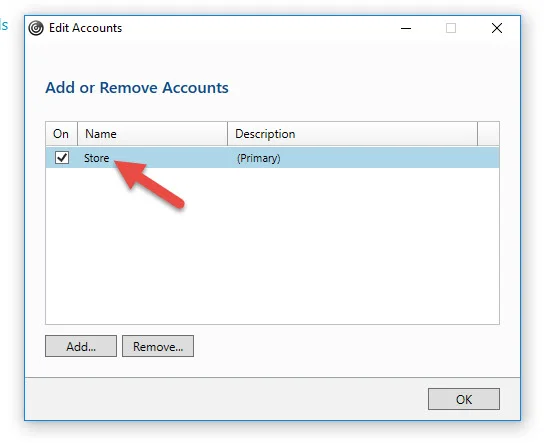
Task: Click empty space in the accounts list
Action: pos(272,257)
